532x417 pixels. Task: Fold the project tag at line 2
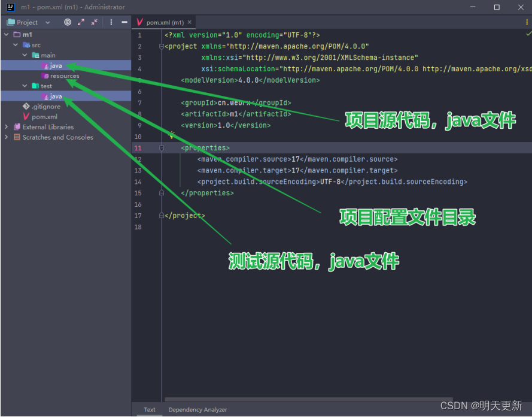[162, 47]
